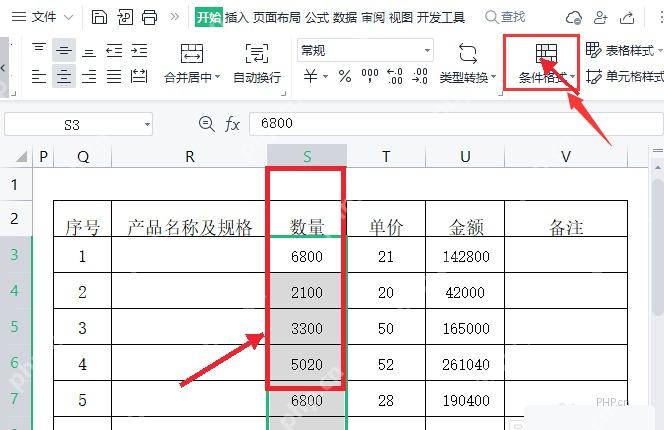This screenshot has width=664, height=430.
Task: Apply bottom vertical alignment
Action: click(89, 51)
